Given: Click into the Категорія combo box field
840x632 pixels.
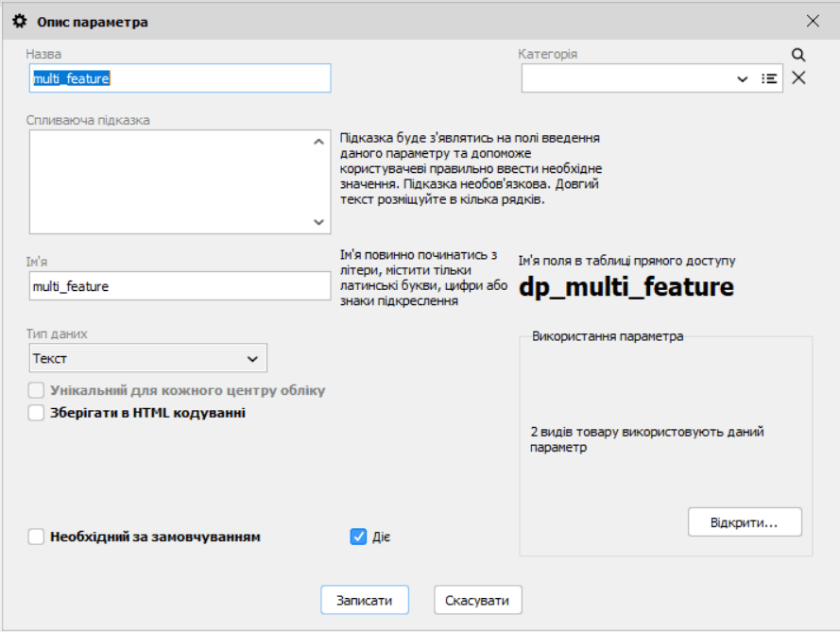Looking at the screenshot, I should coord(624,79).
